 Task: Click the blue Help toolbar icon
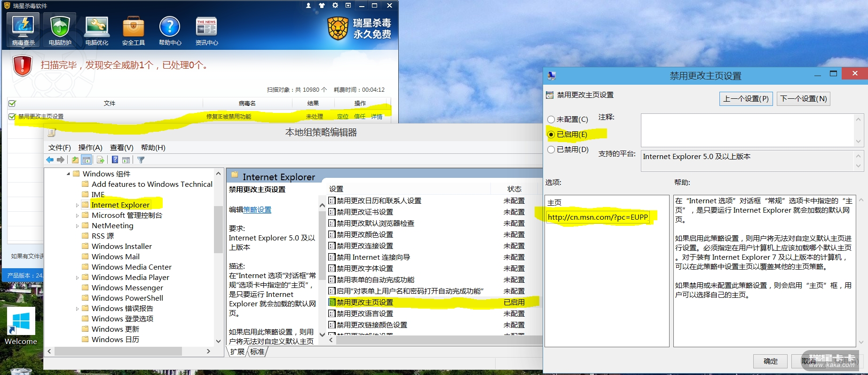pos(115,160)
